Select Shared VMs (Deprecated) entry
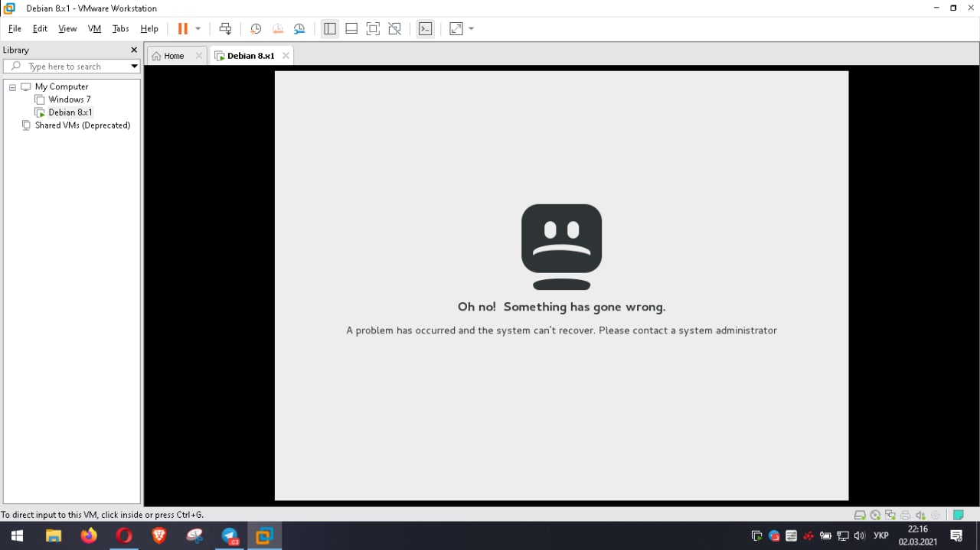980x550 pixels. click(x=82, y=125)
